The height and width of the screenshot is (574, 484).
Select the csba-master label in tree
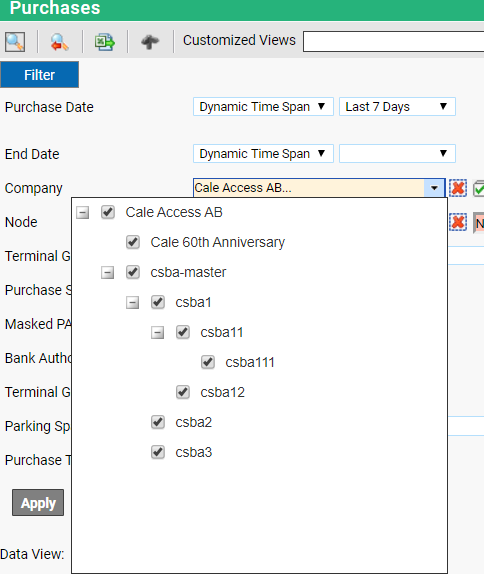coord(188,272)
